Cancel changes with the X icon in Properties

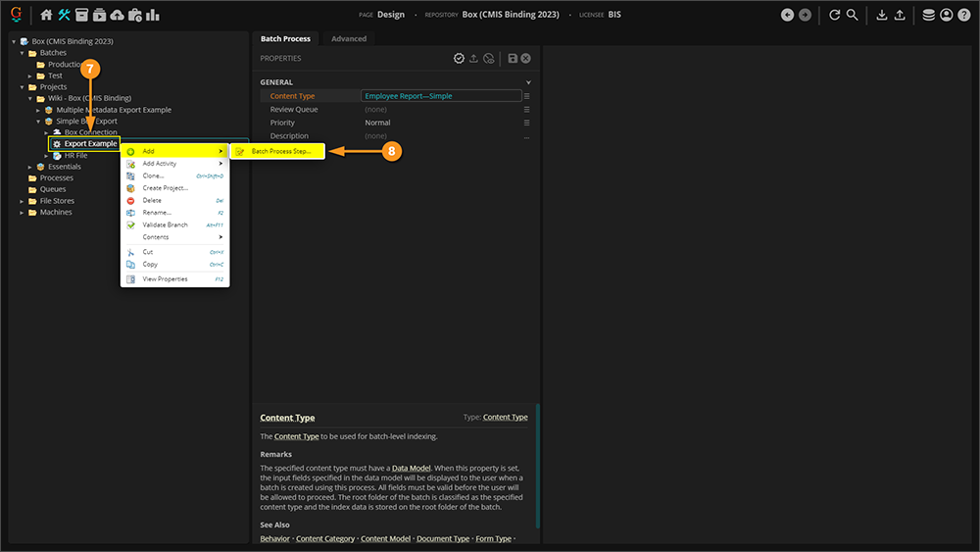coord(526,58)
